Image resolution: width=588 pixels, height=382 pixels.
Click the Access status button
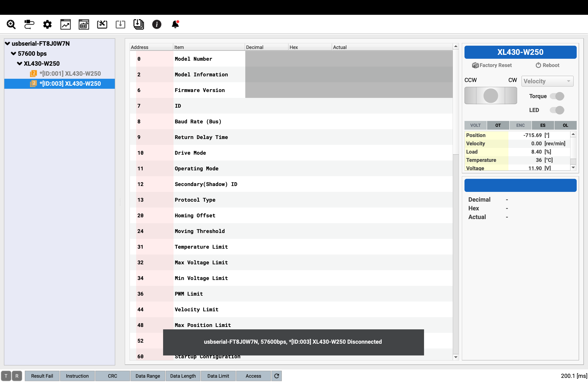[253, 376]
